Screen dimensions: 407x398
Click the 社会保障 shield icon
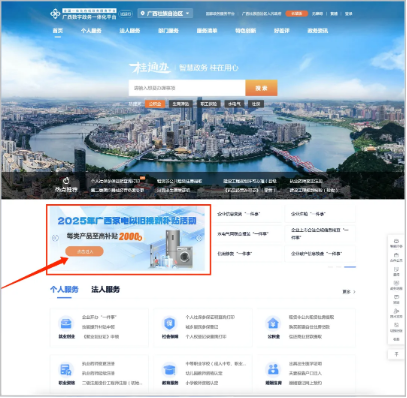(170, 323)
